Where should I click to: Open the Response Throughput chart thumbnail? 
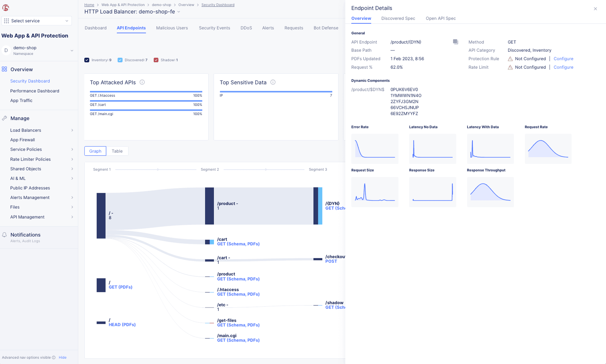[x=490, y=192]
